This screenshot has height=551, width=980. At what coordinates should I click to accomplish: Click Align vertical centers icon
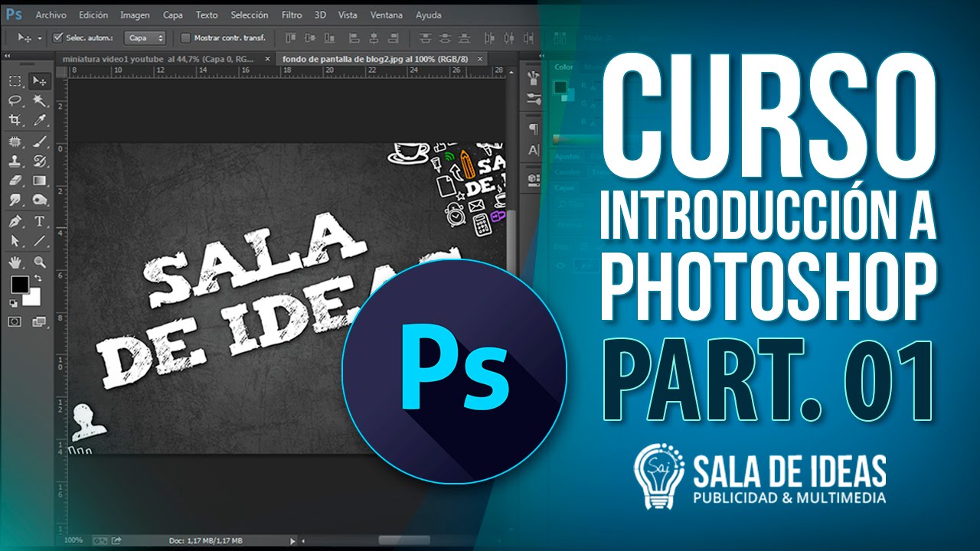(311, 37)
